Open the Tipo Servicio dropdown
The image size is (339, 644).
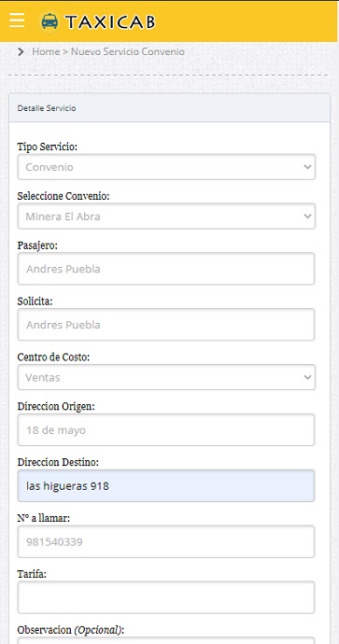coord(166,167)
